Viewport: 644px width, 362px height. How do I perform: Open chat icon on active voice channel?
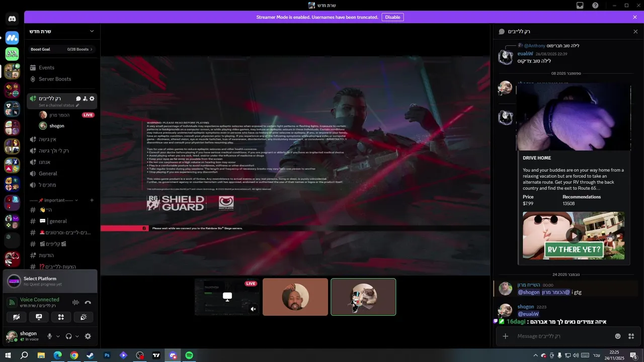(78, 99)
